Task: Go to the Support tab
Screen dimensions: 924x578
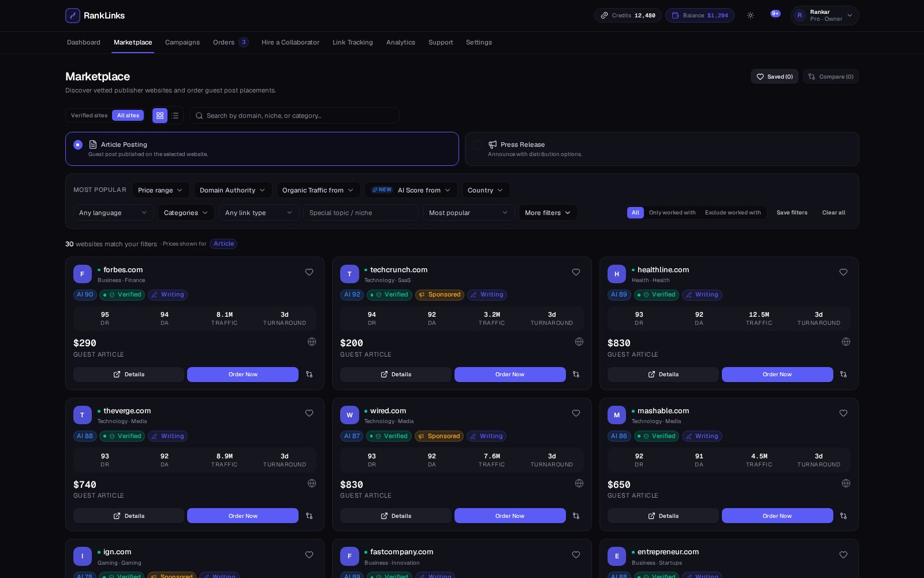Action: 441,42
